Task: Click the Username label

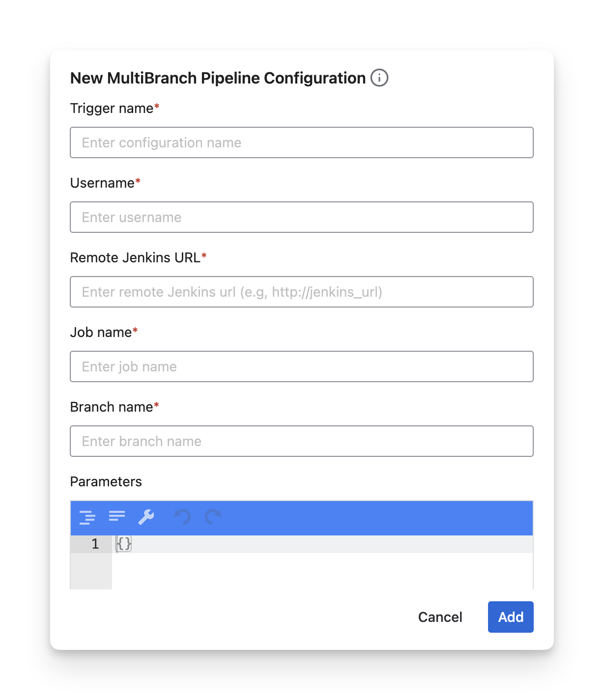Action: [102, 183]
